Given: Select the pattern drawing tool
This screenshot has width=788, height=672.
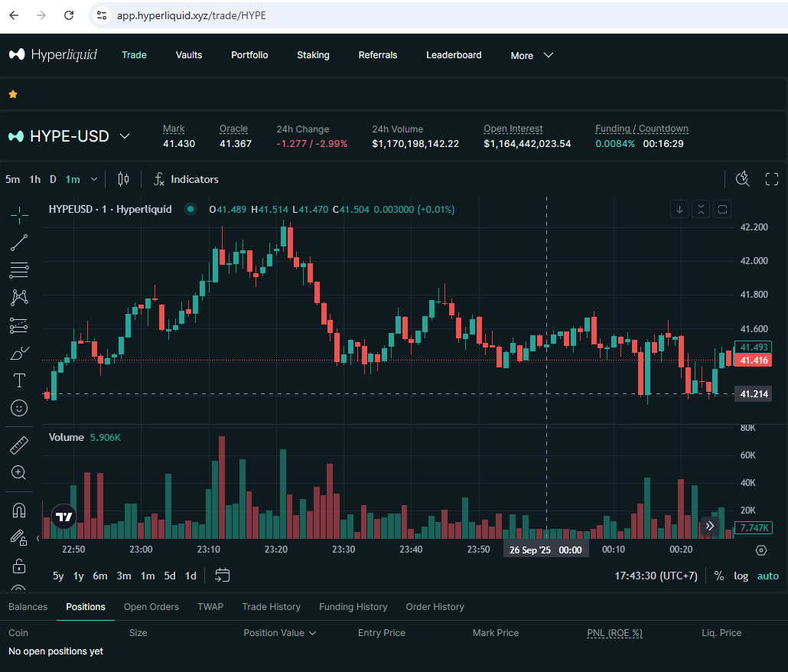Looking at the screenshot, I should click(19, 298).
